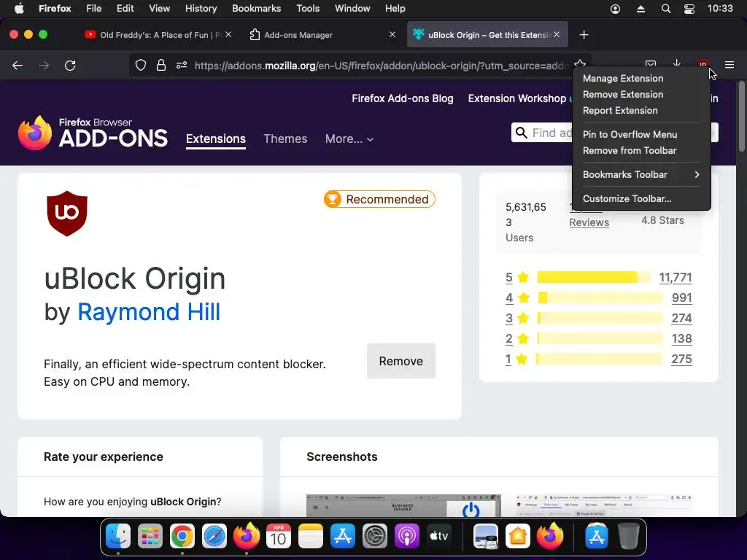The height and width of the screenshot is (560, 747).
Task: Click the uBlock Origin shield logo
Action: [x=67, y=214]
